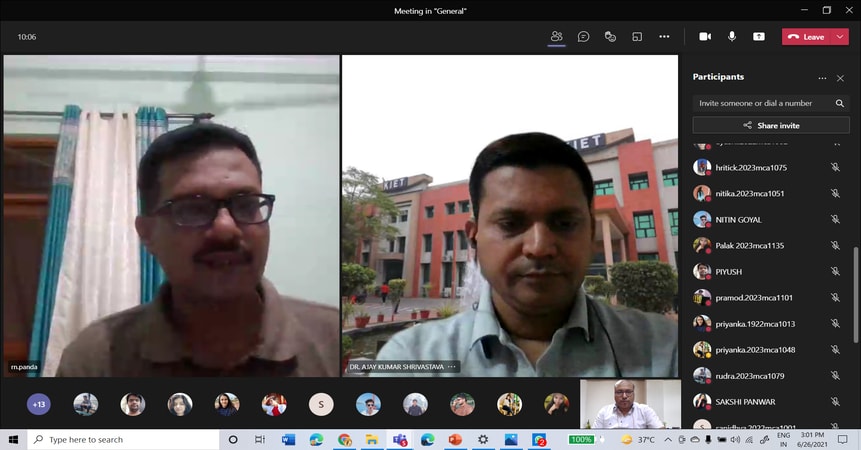Select participant PIYUSH in the list
This screenshot has width=861, height=450.
729,272
